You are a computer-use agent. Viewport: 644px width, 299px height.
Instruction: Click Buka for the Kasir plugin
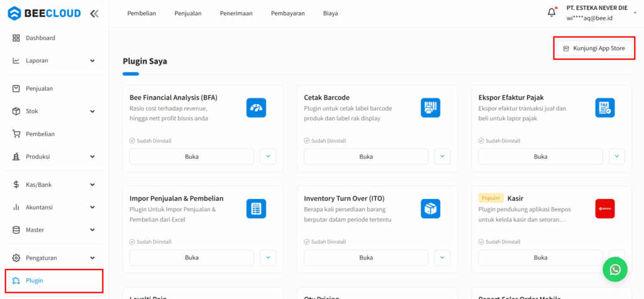pyautogui.click(x=540, y=258)
